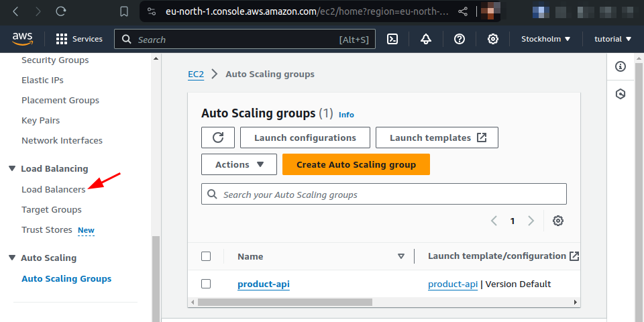Open the help question mark icon
This screenshot has width=644, height=322.
click(x=459, y=39)
